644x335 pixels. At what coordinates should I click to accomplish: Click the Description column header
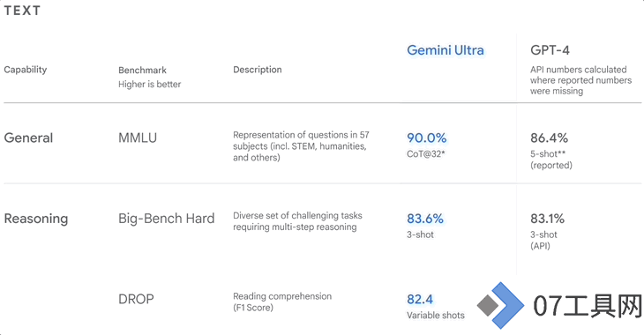click(258, 70)
